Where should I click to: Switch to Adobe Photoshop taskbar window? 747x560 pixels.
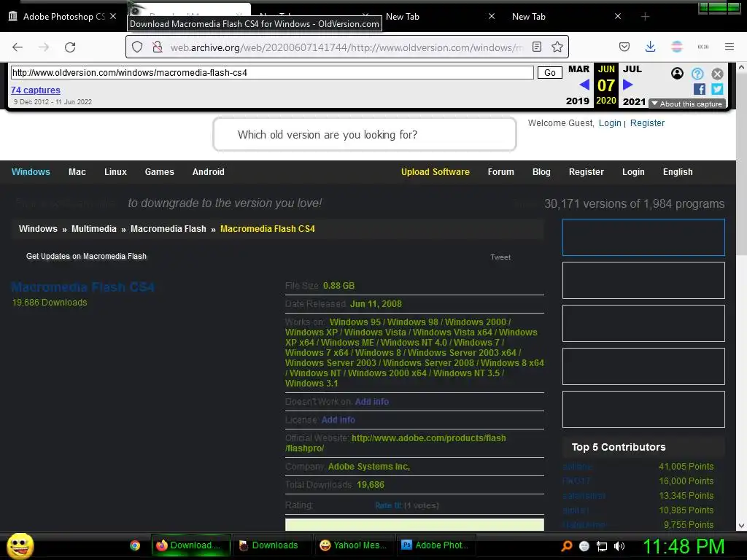click(x=435, y=545)
